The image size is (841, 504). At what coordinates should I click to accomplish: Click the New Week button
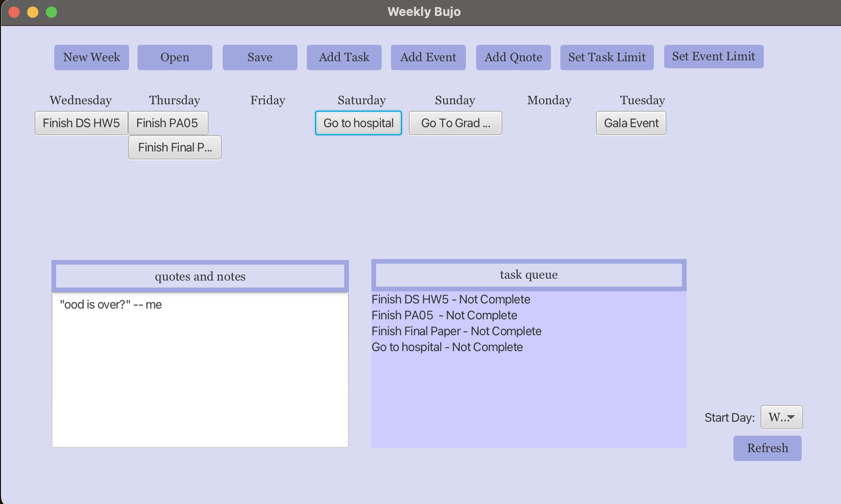coord(91,58)
